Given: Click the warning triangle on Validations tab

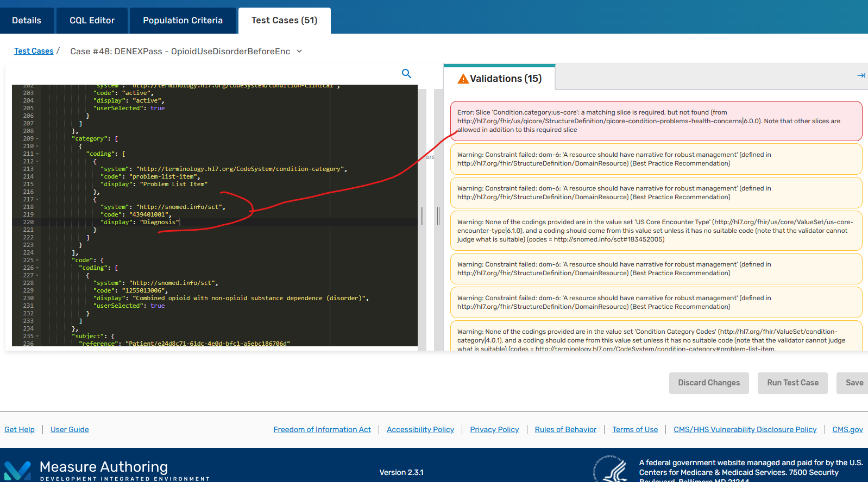Looking at the screenshot, I should [463, 79].
